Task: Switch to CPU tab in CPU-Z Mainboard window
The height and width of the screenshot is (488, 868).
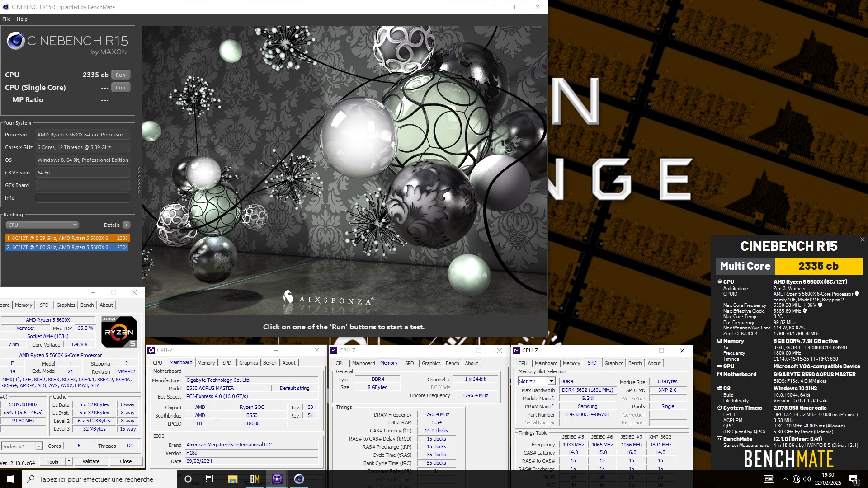Action: [x=157, y=363]
